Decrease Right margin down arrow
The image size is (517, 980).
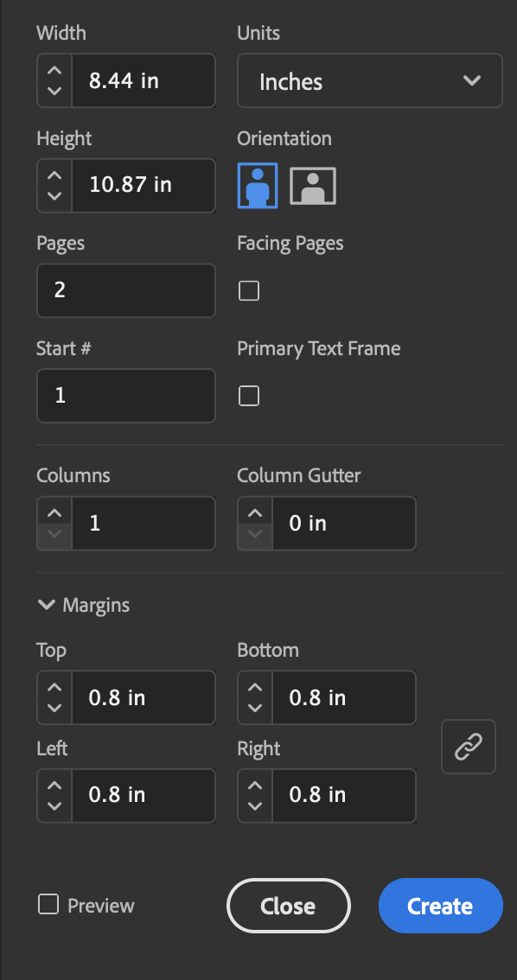(x=254, y=807)
